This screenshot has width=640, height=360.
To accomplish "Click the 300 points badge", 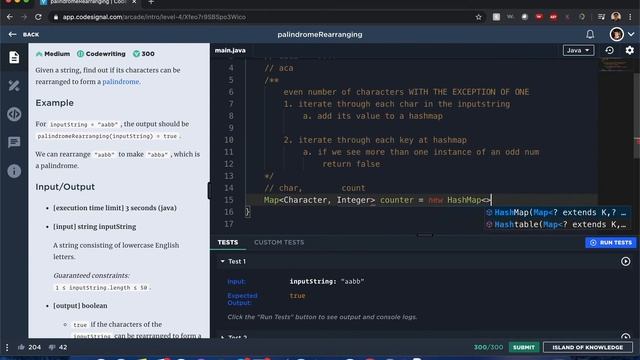I will pos(144,54).
